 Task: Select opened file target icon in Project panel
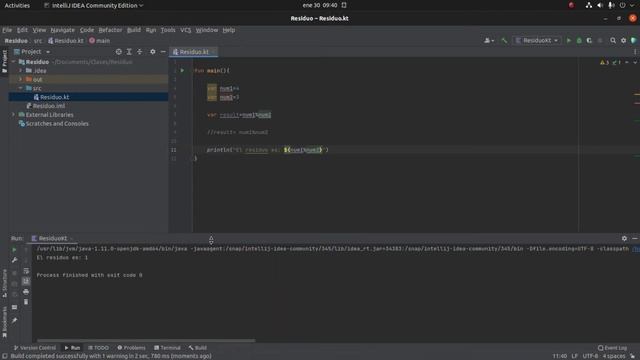coord(118,52)
